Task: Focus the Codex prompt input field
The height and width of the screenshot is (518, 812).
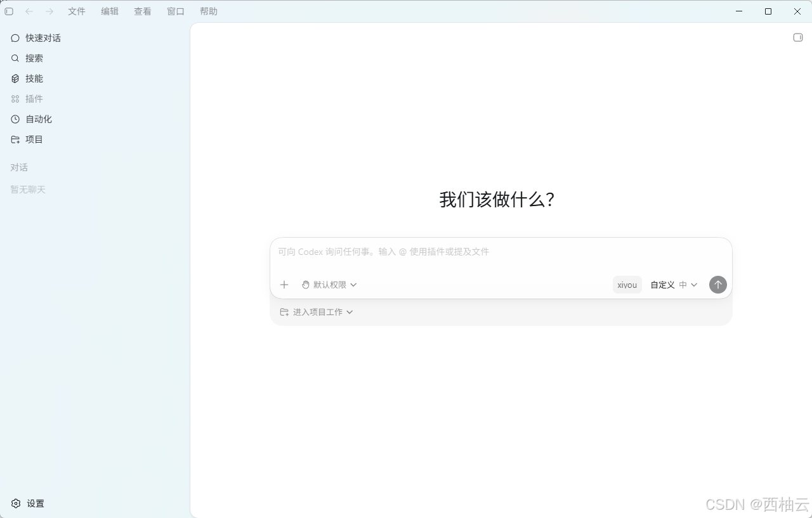Action: [x=501, y=252]
